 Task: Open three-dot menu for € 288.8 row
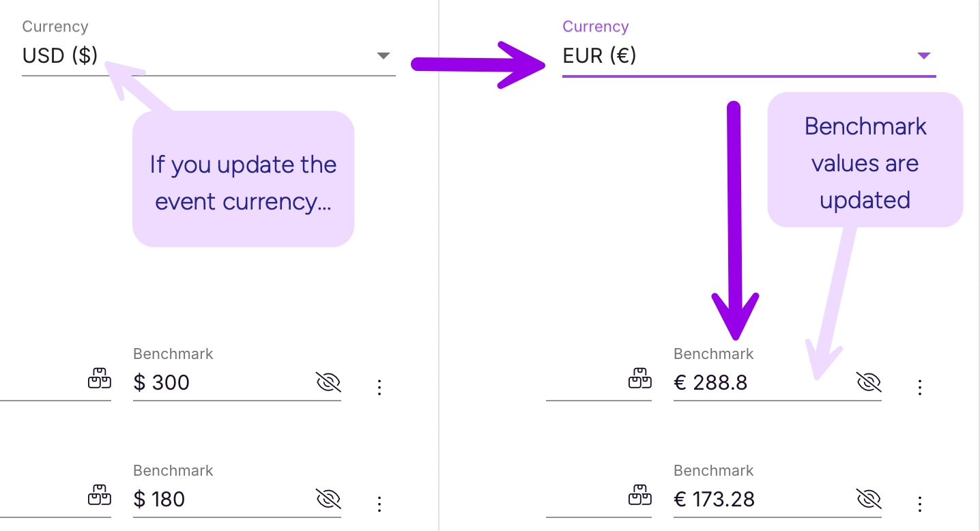tap(920, 388)
